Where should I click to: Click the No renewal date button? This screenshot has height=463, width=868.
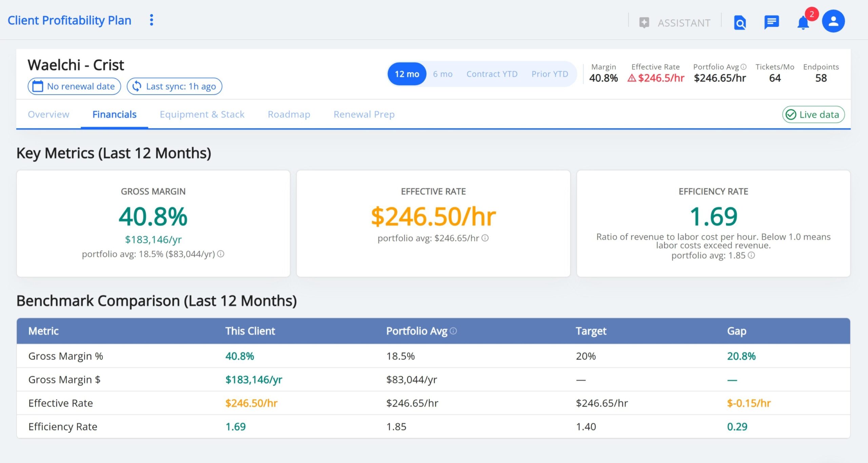[x=74, y=86]
